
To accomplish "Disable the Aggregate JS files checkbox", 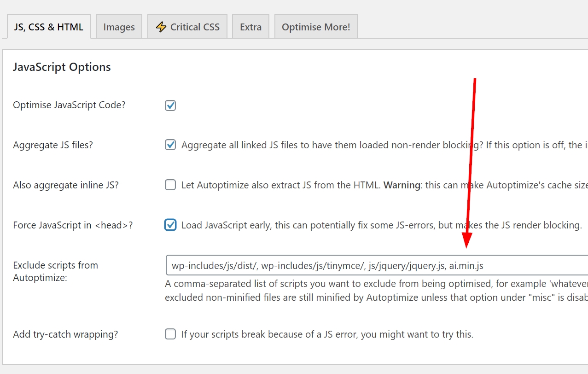I will coord(170,145).
